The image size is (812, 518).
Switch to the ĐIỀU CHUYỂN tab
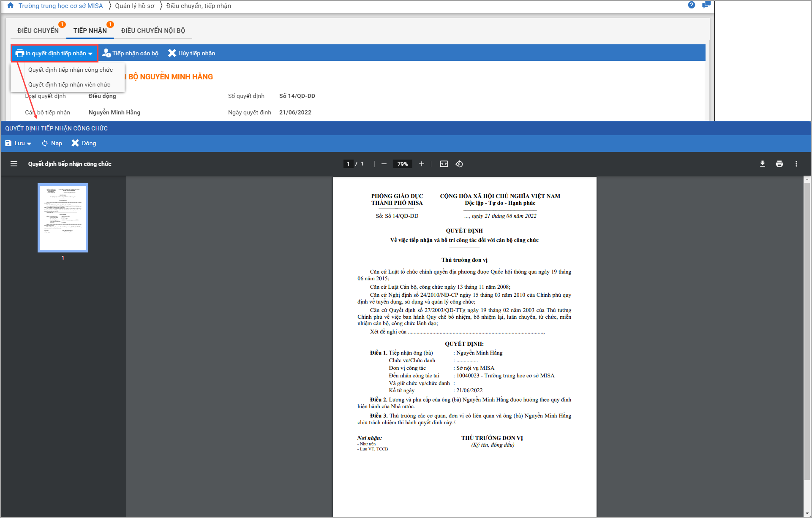click(38, 30)
